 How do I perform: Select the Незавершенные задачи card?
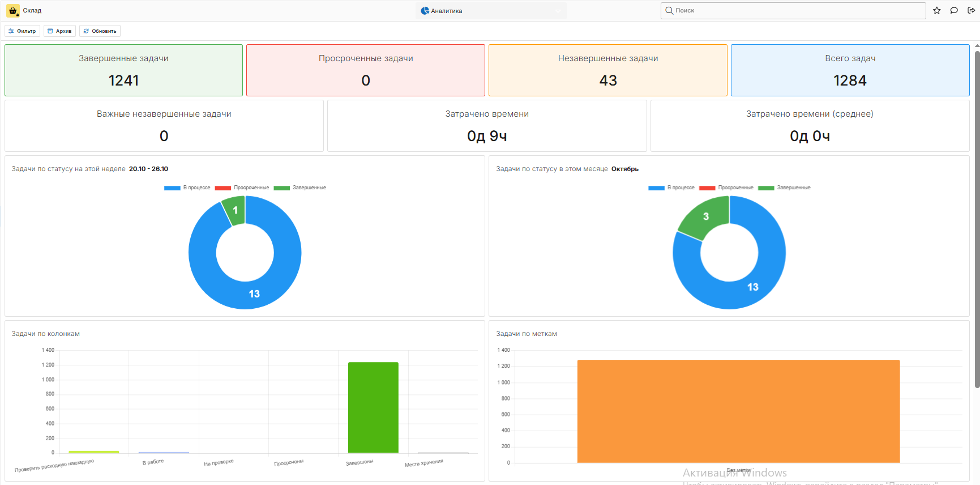point(607,70)
